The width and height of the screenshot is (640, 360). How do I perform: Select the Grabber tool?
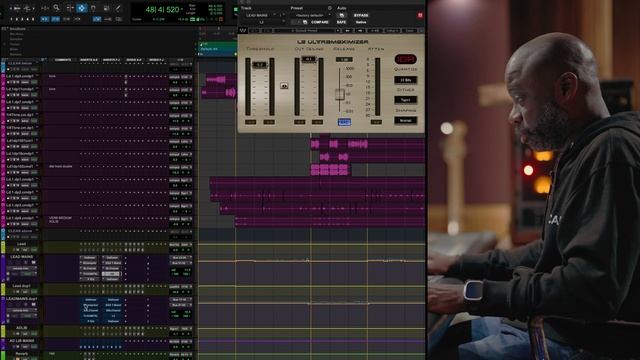(x=93, y=8)
